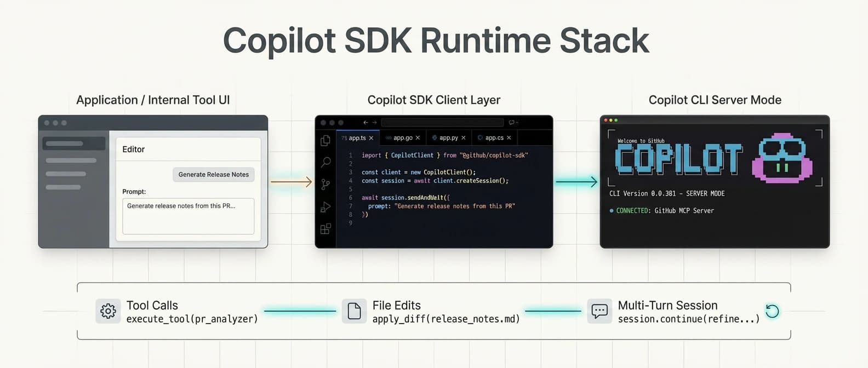The height and width of the screenshot is (368, 868).
Task: Click the 'Welcome to GitHub' terminal text
Action: click(x=641, y=141)
